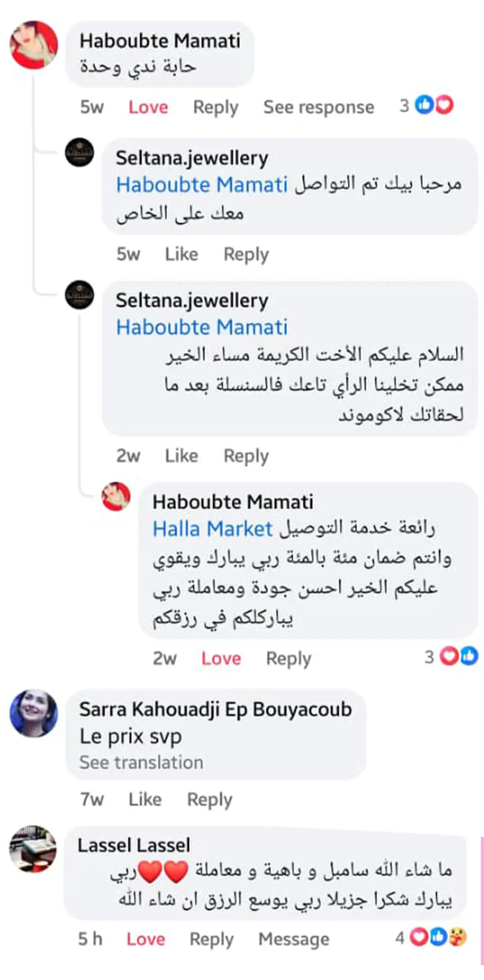The image size is (484, 980).
Task: View reactions on Haboubte Mamati's top comment
Action: (426, 105)
